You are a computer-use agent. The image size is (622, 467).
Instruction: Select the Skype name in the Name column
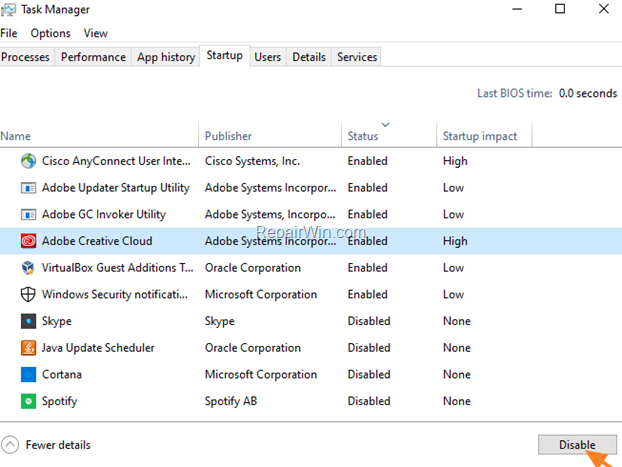[57, 321]
